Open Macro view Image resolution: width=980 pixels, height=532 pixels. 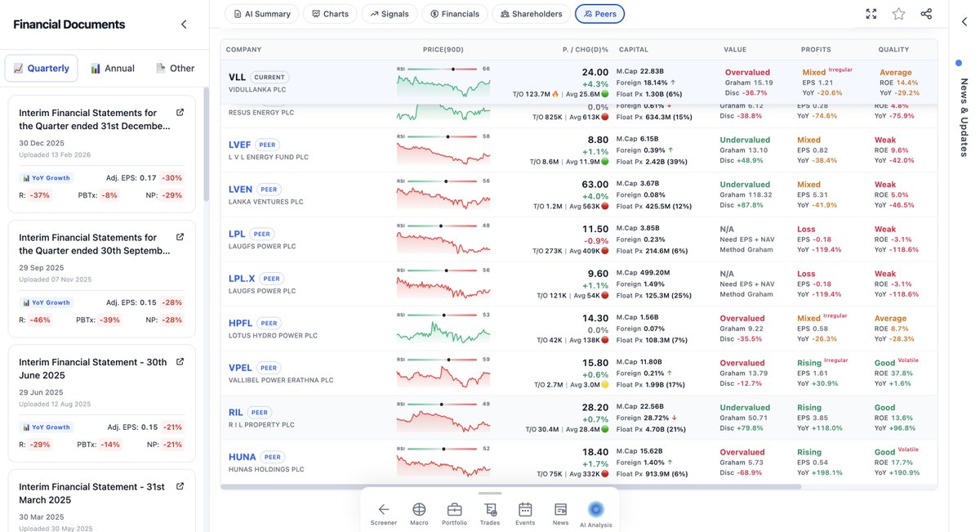(x=419, y=514)
